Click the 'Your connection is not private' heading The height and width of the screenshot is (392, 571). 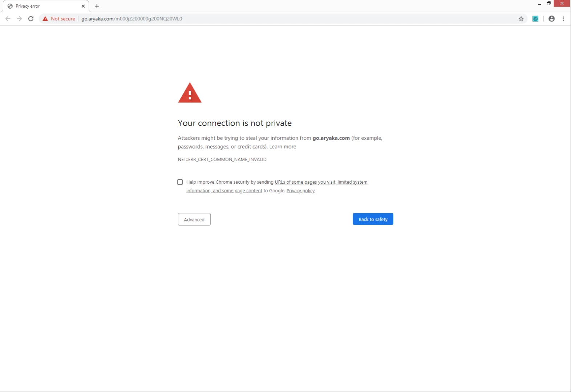[235, 123]
